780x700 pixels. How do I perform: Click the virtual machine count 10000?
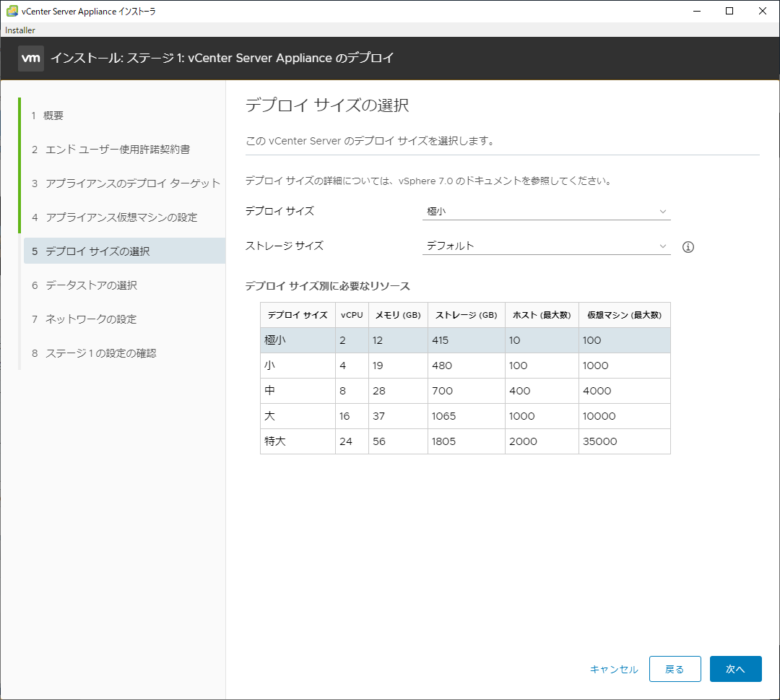(599, 416)
